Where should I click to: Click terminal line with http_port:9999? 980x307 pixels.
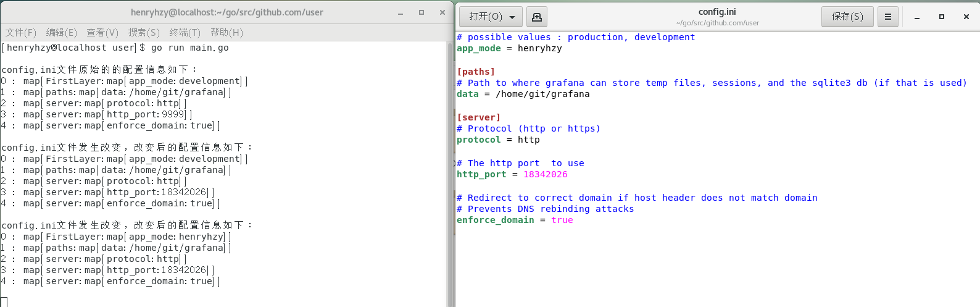(96, 115)
